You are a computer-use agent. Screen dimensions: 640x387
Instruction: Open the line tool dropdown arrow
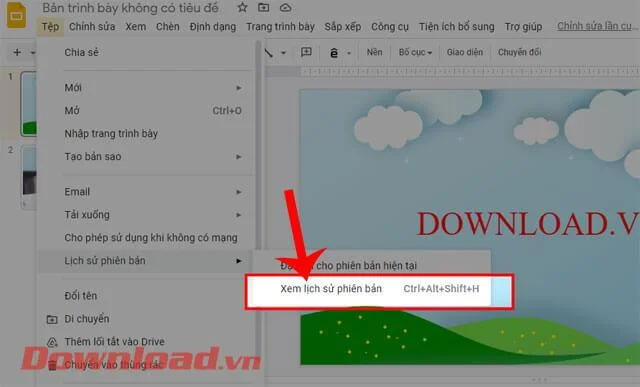pyautogui.click(x=283, y=52)
